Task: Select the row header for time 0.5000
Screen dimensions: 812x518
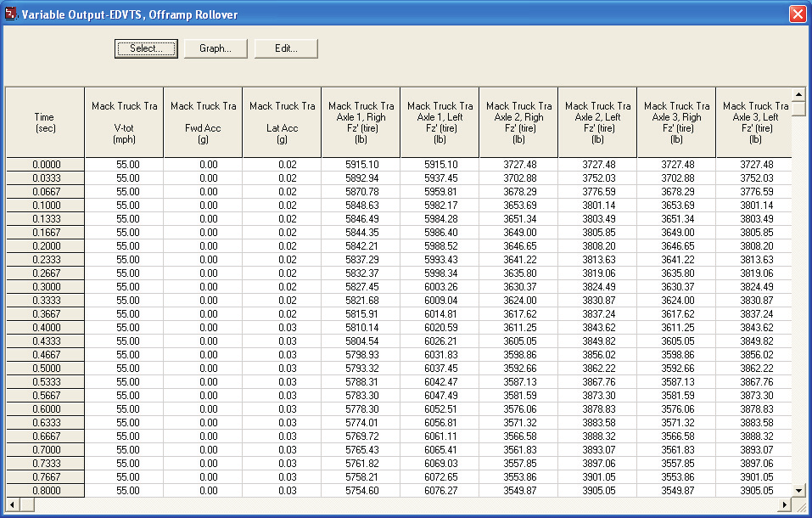Action: [x=45, y=369]
